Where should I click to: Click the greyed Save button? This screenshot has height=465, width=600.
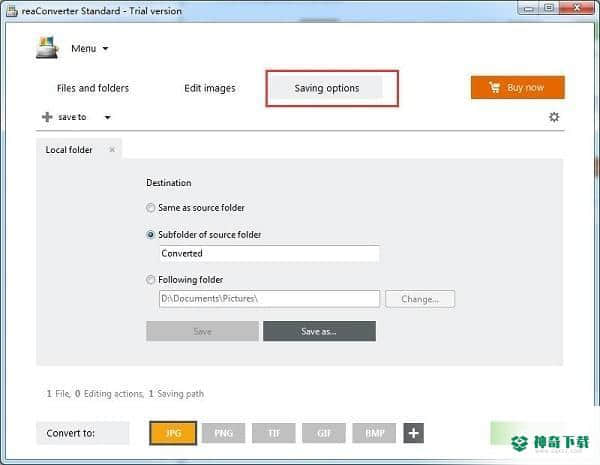point(202,331)
